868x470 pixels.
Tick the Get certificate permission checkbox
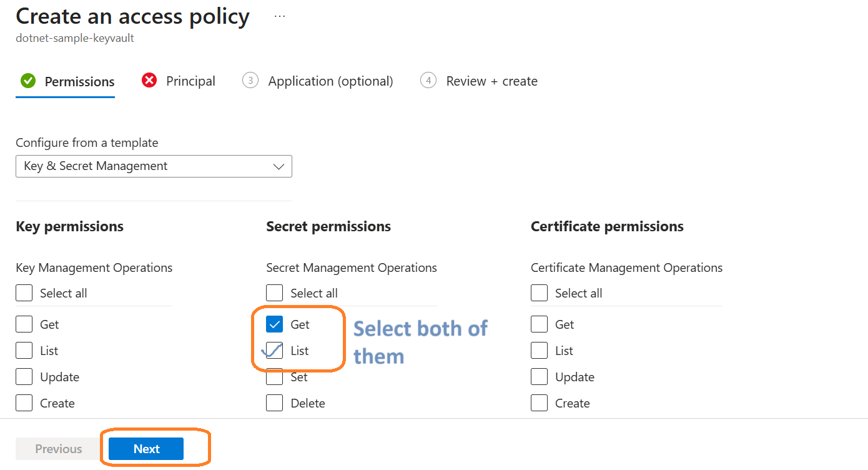click(x=540, y=324)
